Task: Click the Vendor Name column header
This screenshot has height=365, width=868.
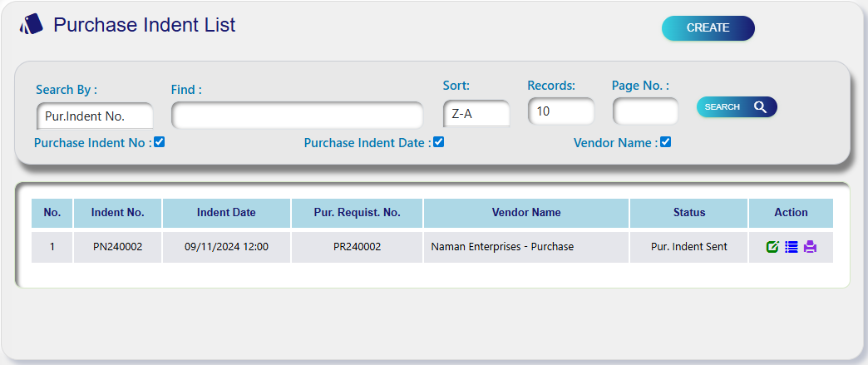Action: 526,213
